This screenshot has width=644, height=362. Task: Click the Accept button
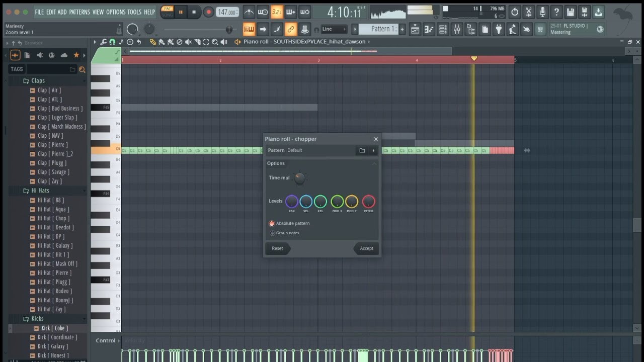tap(366, 248)
